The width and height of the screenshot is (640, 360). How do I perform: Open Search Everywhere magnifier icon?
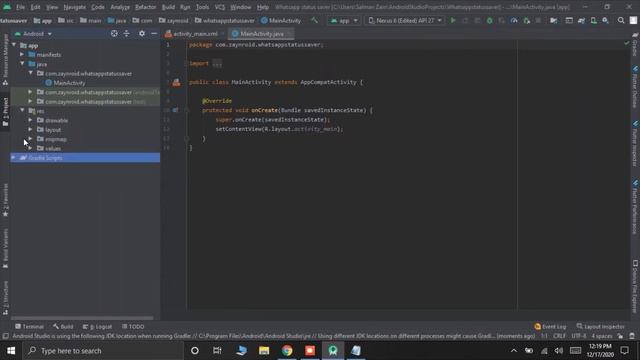621,20
